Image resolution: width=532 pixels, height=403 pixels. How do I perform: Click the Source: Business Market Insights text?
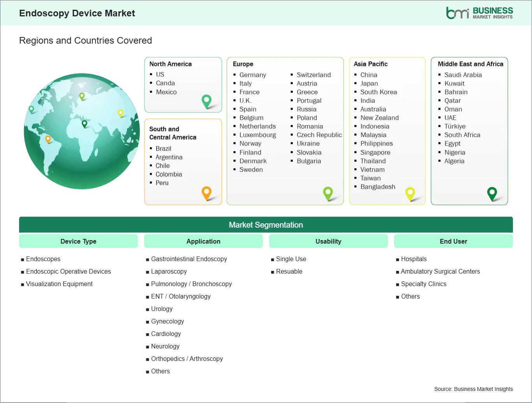pos(473,389)
